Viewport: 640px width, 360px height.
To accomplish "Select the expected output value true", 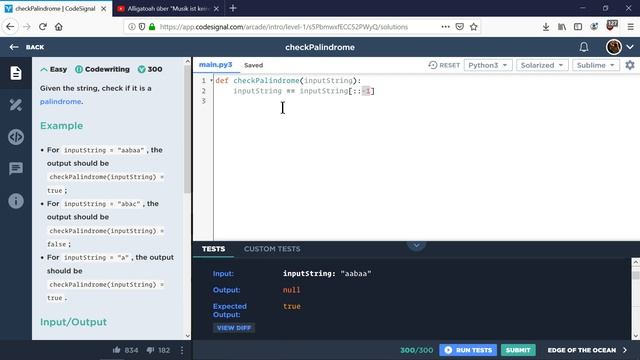I will click(x=292, y=306).
